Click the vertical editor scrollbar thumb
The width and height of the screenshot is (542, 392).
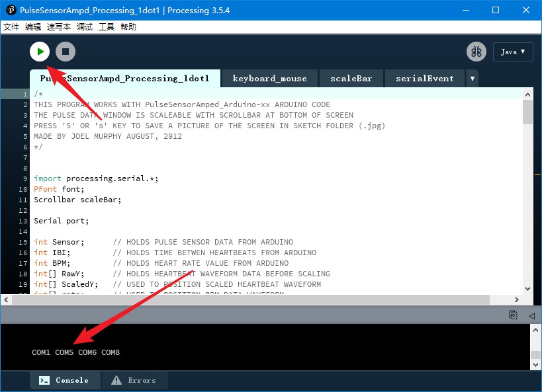point(527,112)
